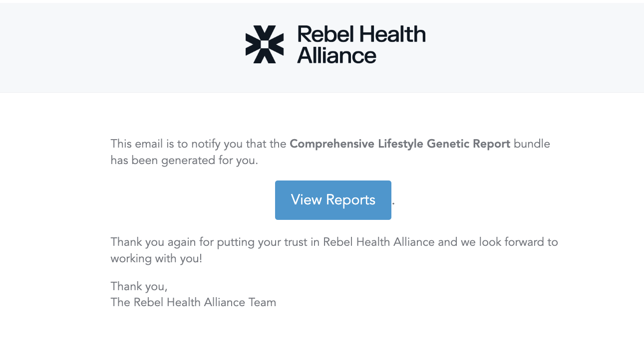
Task: Open reports via the View Reports button
Action: (332, 200)
